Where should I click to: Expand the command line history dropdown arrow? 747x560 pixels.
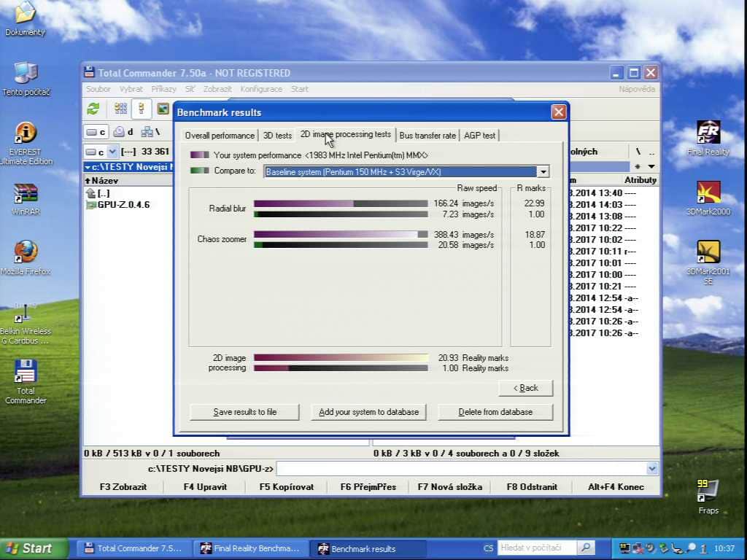pyautogui.click(x=652, y=469)
